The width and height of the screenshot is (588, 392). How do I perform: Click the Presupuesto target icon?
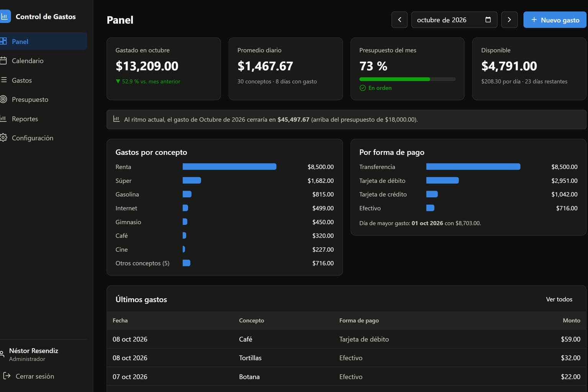coord(3,99)
